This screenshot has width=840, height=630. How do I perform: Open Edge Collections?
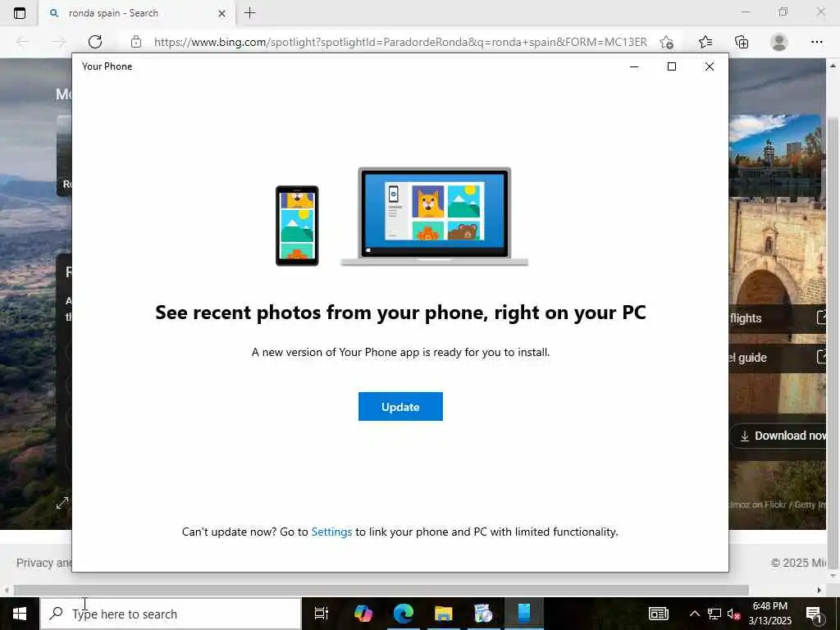pyautogui.click(x=742, y=42)
